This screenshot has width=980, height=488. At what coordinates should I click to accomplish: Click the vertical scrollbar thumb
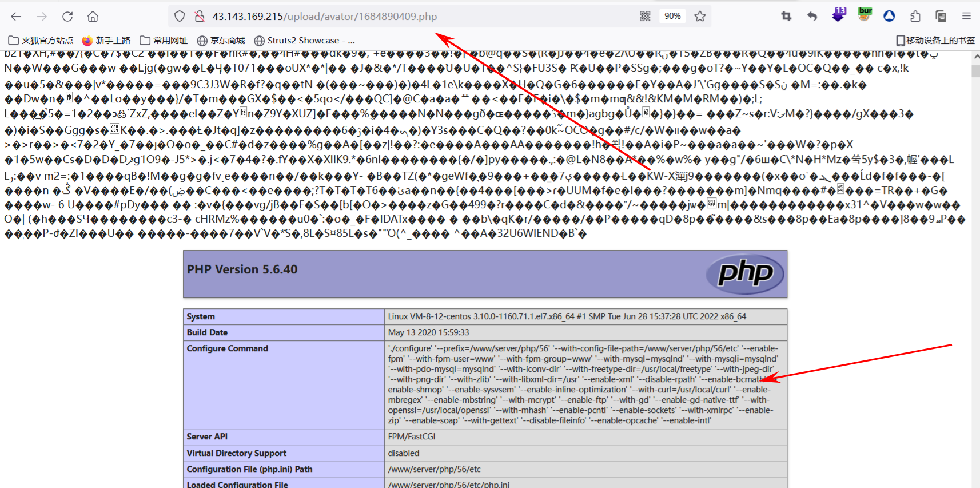975,71
